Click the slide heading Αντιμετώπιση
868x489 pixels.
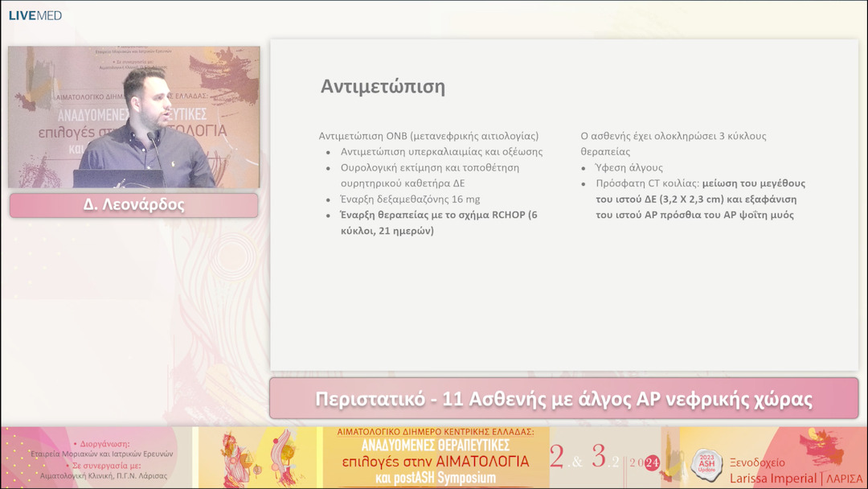click(x=383, y=87)
